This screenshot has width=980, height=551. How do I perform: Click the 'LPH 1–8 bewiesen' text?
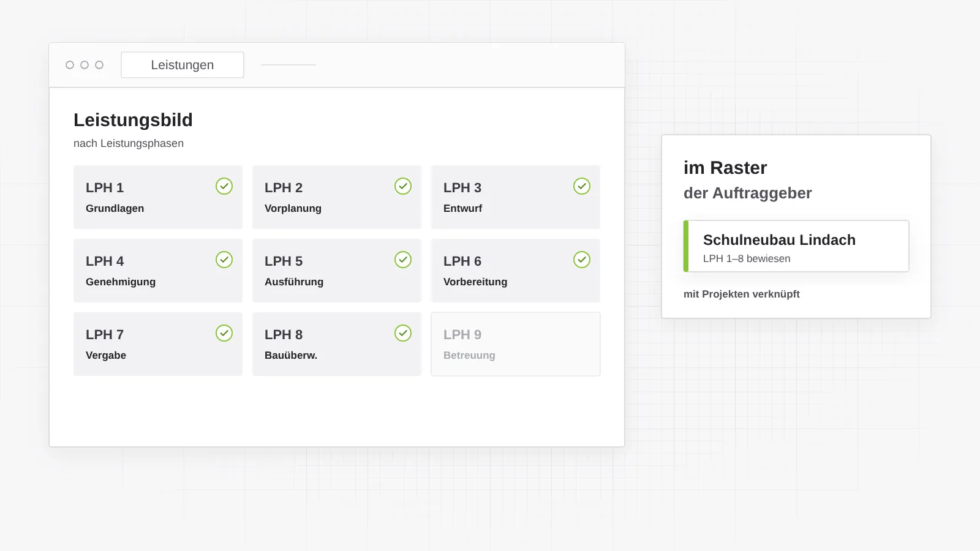(x=747, y=258)
